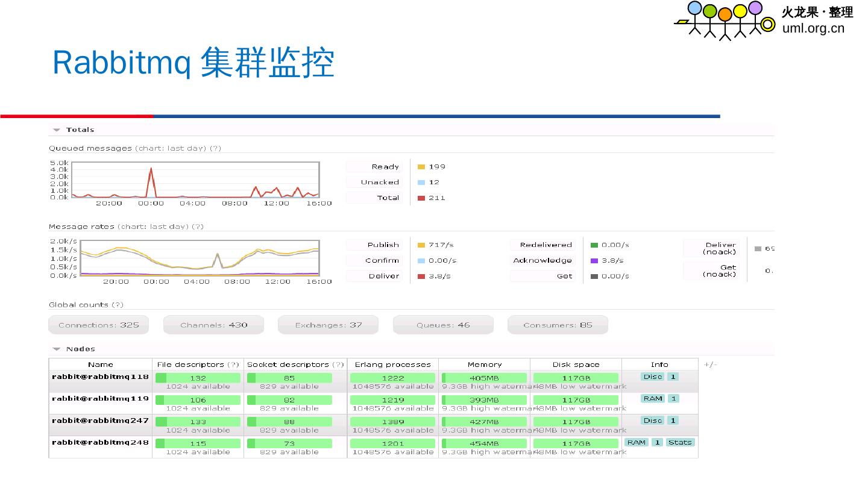This screenshot has height=488, width=868.
Task: Click the help (?) in File descriptors header
Action: 234,364
